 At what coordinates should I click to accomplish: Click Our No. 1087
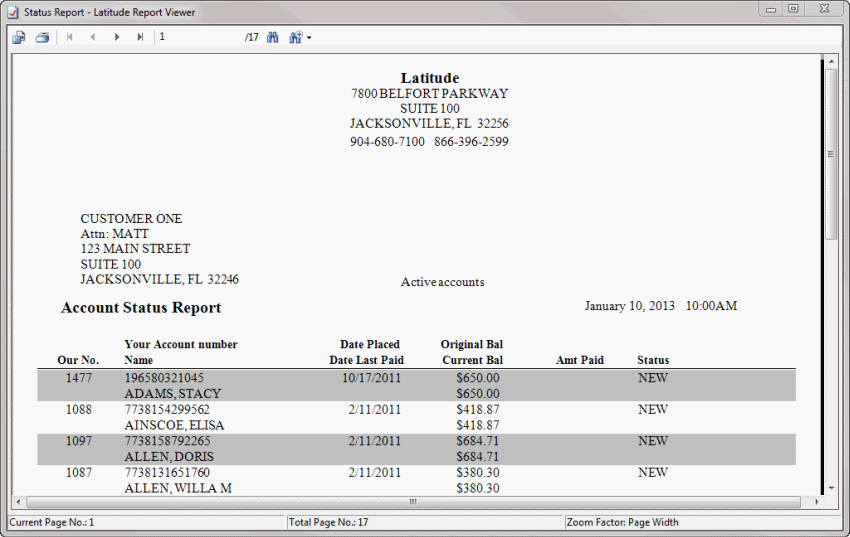(79, 473)
